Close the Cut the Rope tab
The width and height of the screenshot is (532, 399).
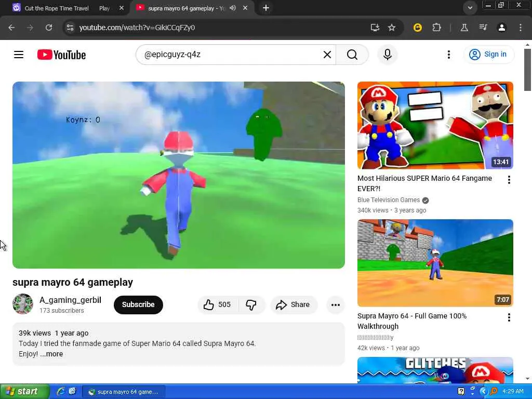pos(122,8)
